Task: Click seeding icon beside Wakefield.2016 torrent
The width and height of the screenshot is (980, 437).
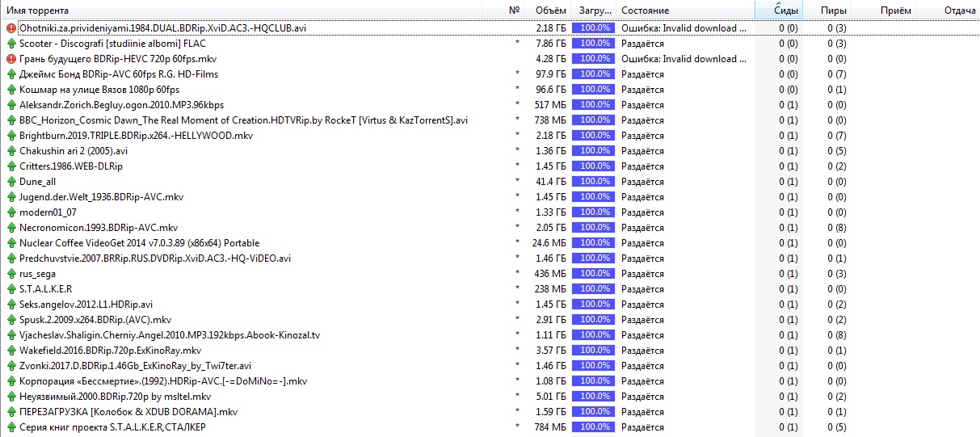Action: coord(11,351)
